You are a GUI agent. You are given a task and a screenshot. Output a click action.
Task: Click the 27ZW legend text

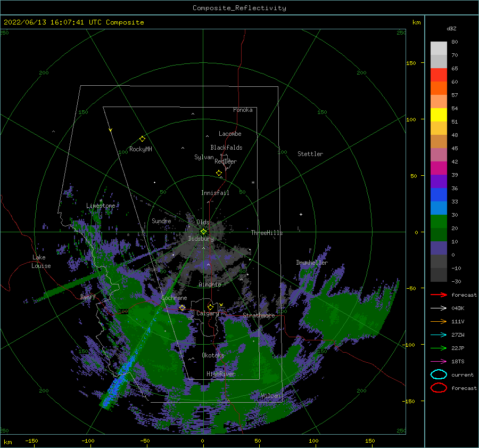(x=458, y=335)
